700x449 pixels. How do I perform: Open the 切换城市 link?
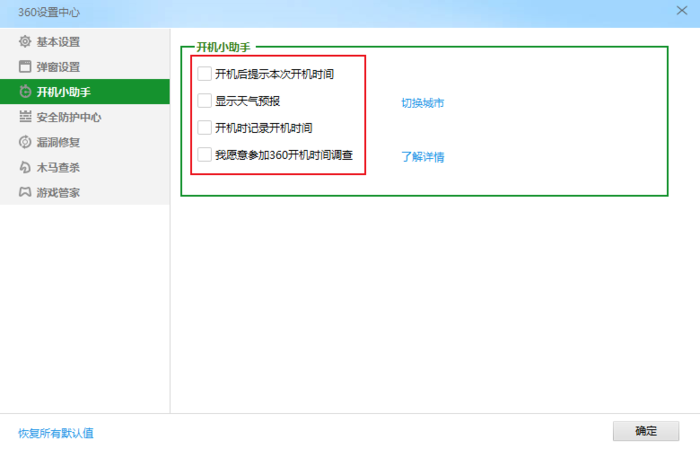(422, 103)
